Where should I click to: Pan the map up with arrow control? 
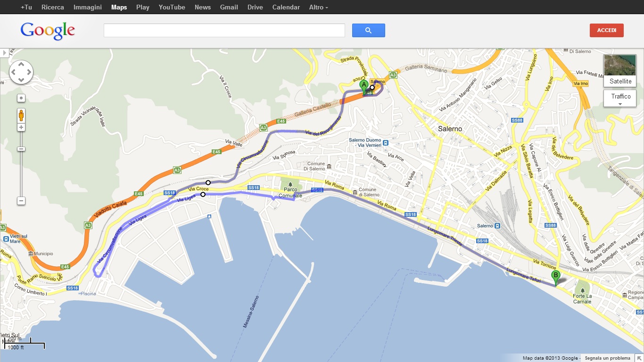(x=21, y=65)
